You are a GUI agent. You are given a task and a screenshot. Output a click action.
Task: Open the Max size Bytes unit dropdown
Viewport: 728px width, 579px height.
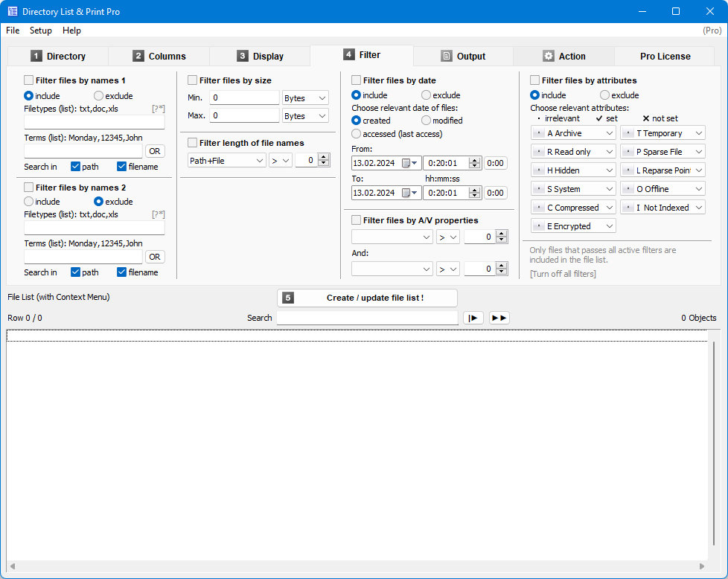305,115
